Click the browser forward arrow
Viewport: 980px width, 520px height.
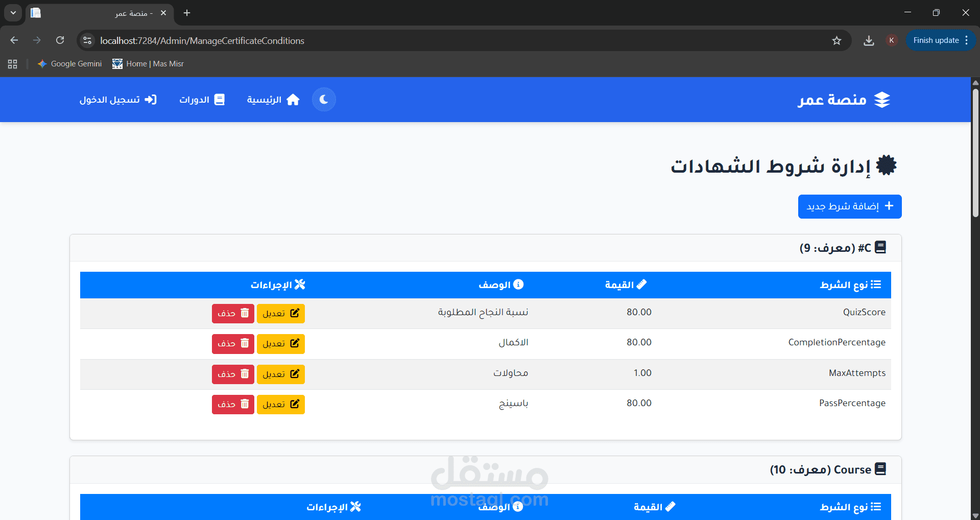click(x=37, y=40)
